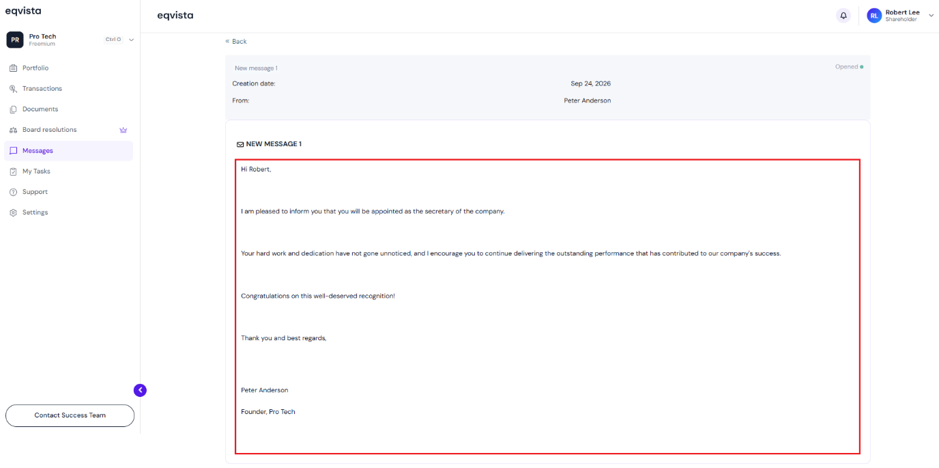Click the Peter Anderson signature name in message
This screenshot has width=939, height=468.
[x=265, y=390]
